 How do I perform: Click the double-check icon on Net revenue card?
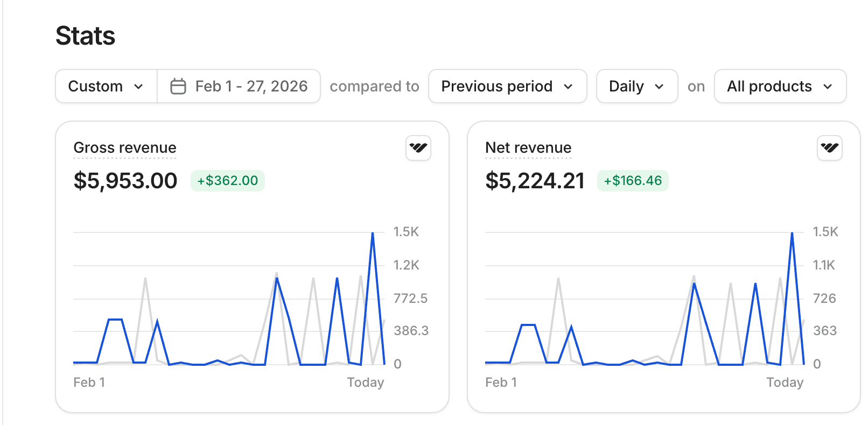(829, 148)
